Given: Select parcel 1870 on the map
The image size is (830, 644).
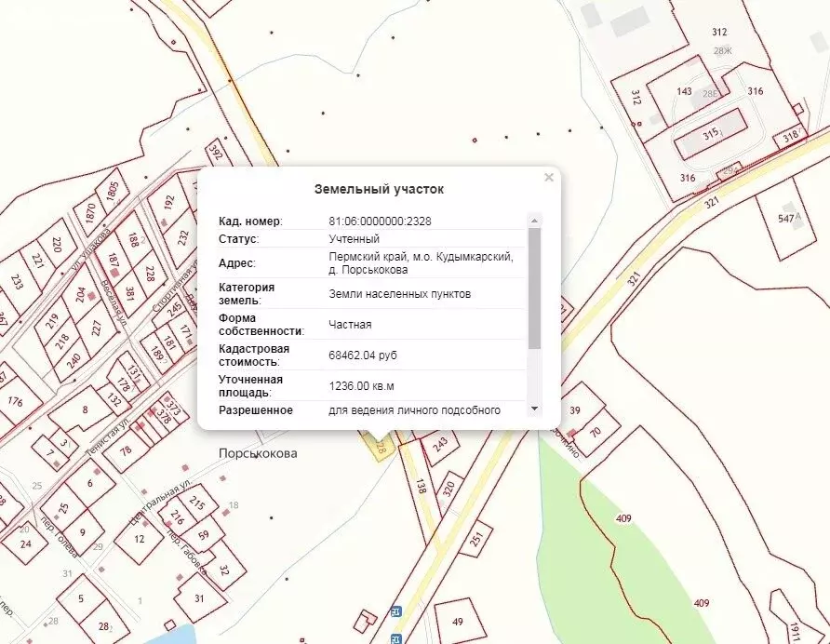Looking at the screenshot, I should coord(91,213).
